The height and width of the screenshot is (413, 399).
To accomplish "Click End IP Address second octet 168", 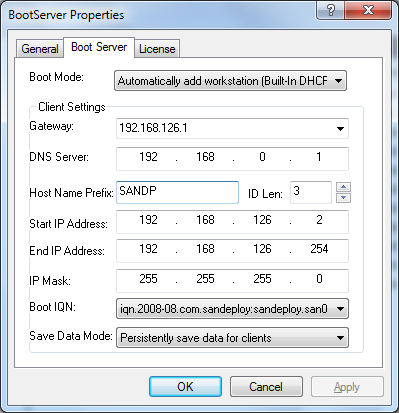I will click(205, 249).
